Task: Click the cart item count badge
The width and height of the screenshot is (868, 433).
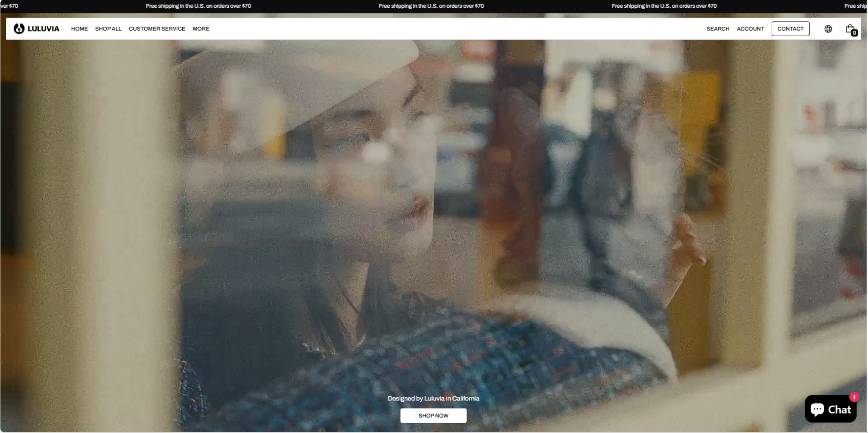Action: click(x=854, y=33)
